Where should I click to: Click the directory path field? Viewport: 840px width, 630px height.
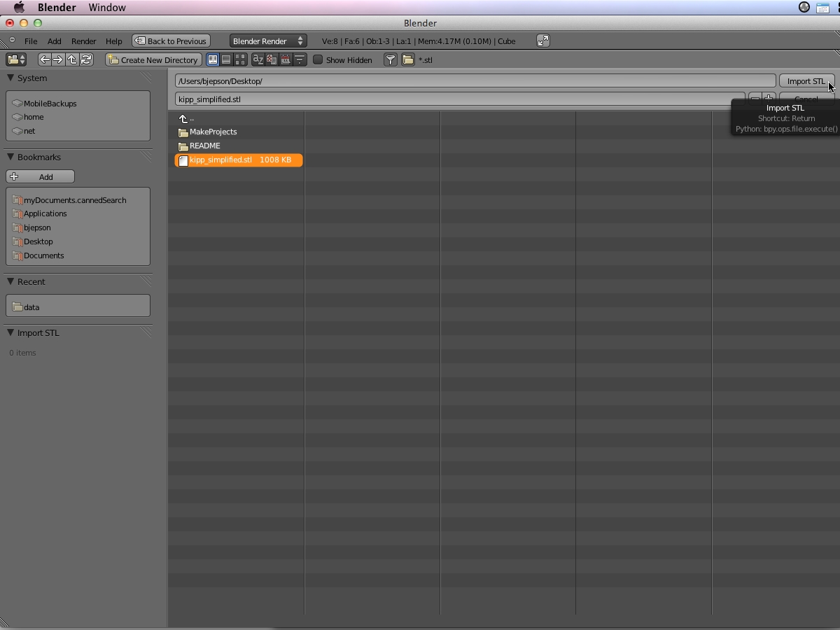(x=475, y=81)
